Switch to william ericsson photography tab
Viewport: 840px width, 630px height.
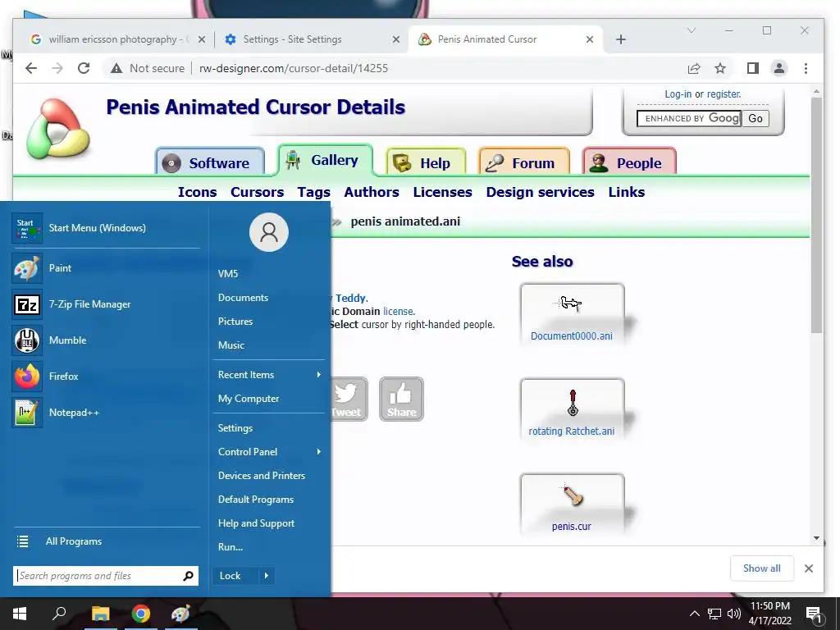tap(118, 39)
